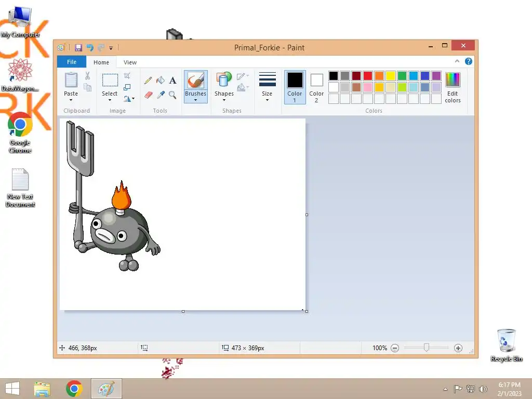Pick the green color swatch
Viewport: 532px width, 399px height.
(402, 76)
